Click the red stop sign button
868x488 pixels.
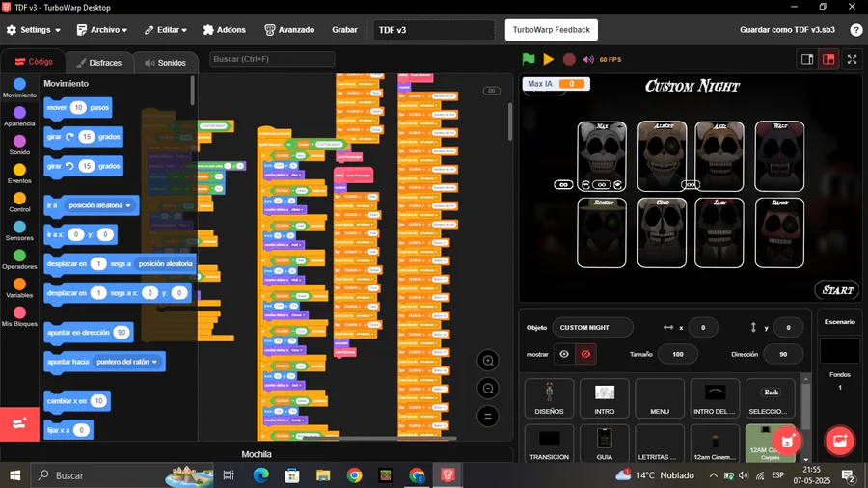(568, 59)
